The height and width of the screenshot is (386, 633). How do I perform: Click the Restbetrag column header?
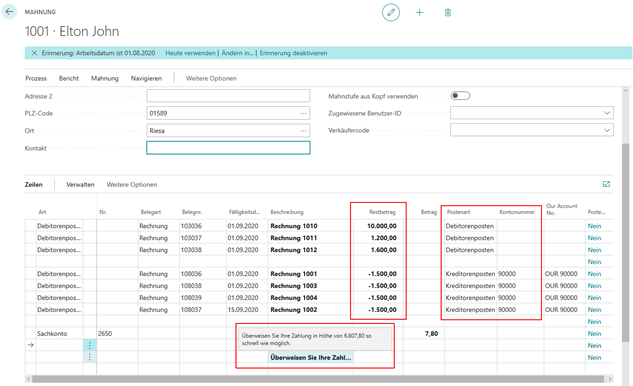[x=382, y=212]
